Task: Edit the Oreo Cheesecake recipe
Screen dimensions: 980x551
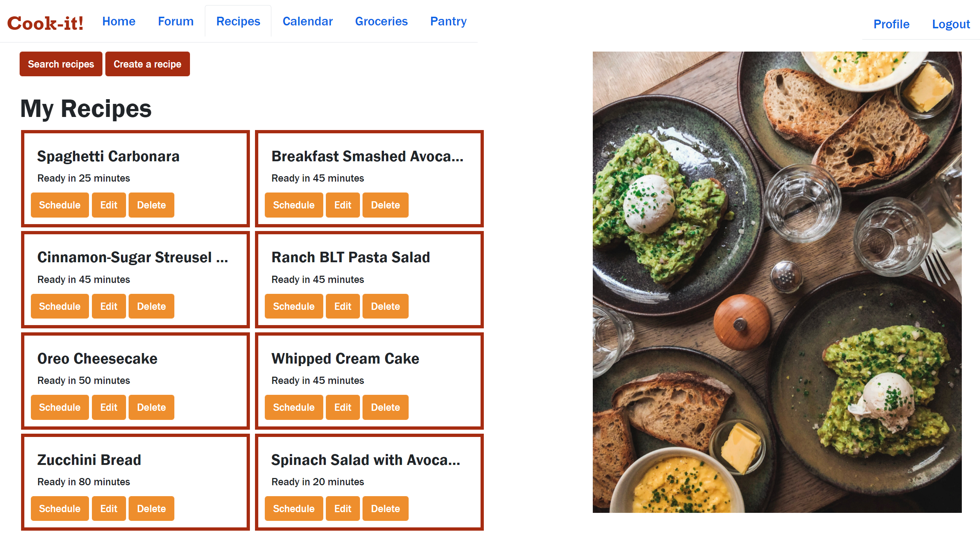Action: point(108,407)
